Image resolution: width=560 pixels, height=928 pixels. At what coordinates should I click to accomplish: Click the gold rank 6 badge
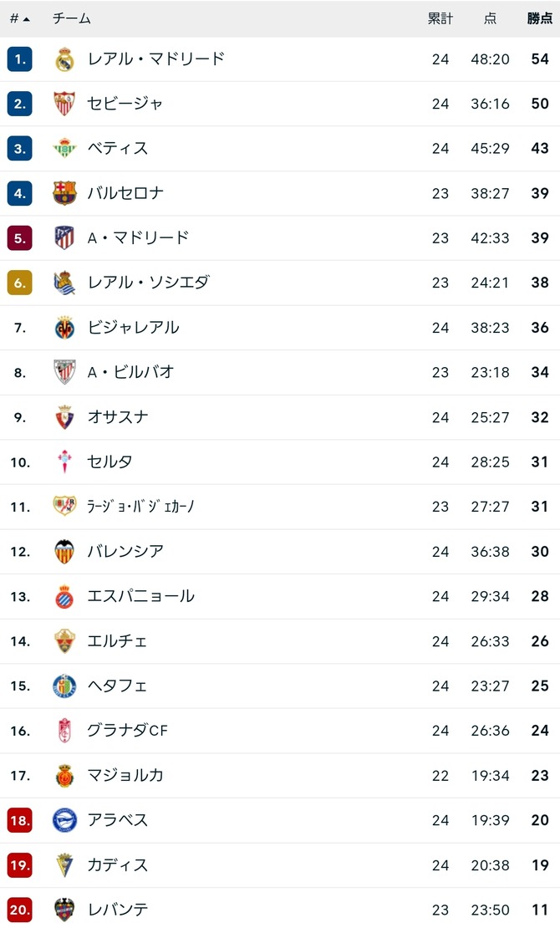(x=19, y=283)
